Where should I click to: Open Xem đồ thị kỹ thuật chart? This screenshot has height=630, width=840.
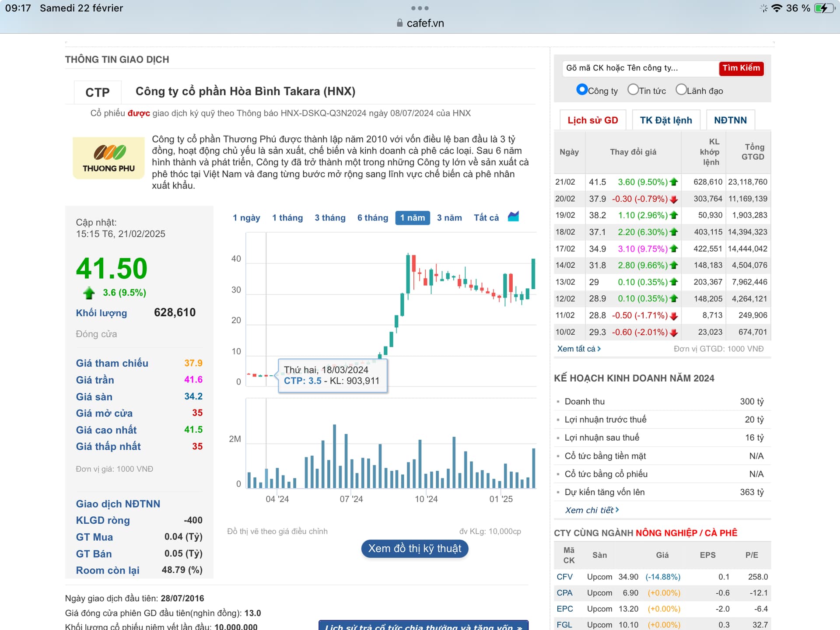click(414, 549)
